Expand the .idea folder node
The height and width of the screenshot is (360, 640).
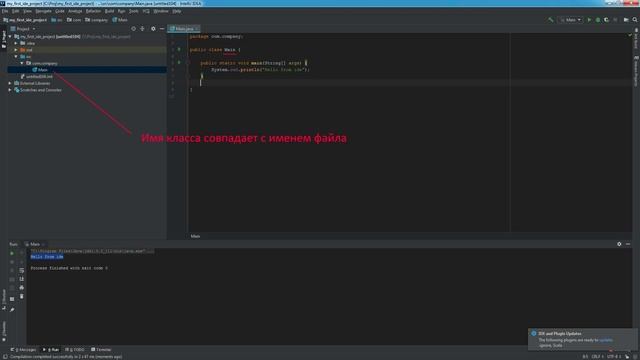(x=16, y=43)
